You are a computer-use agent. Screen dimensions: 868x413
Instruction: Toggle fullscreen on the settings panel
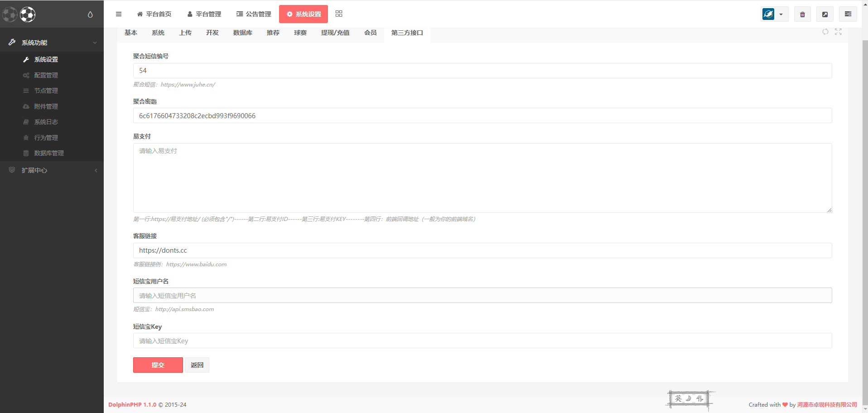coord(838,32)
